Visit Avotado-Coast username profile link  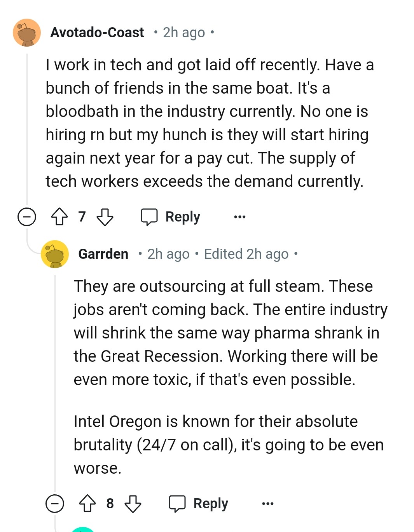[97, 33]
